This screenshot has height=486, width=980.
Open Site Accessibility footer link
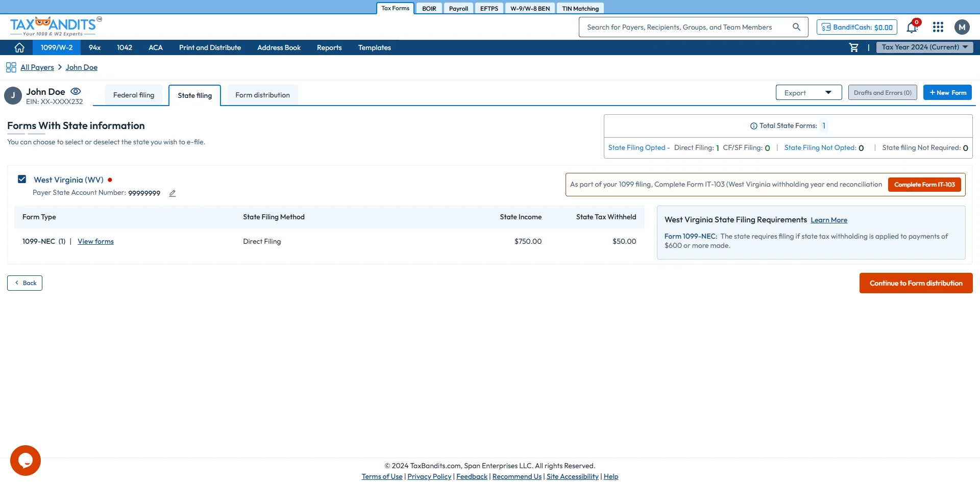[x=572, y=476]
